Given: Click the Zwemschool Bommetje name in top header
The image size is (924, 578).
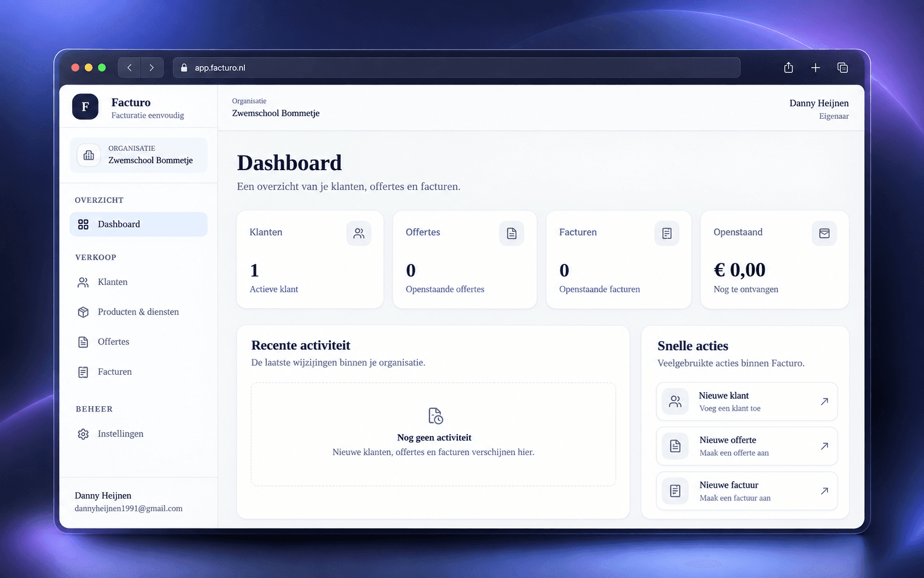Looking at the screenshot, I should (x=276, y=113).
